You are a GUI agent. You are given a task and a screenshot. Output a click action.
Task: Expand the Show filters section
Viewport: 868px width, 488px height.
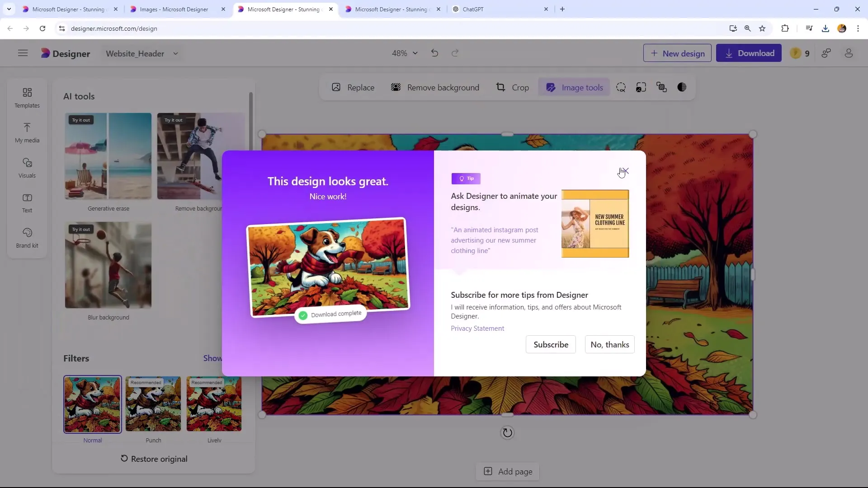[213, 358]
